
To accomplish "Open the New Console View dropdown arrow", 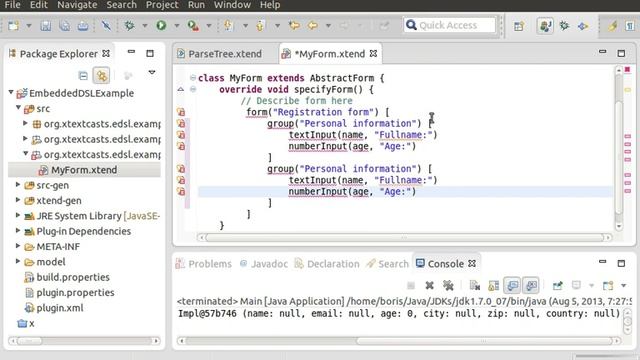I will 624,285.
